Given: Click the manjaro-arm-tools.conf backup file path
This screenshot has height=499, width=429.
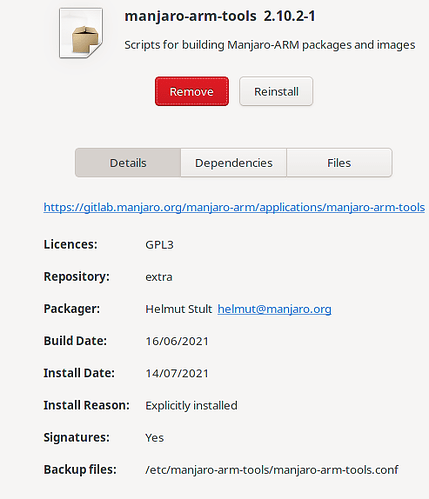Looking at the screenshot, I should click(272, 470).
